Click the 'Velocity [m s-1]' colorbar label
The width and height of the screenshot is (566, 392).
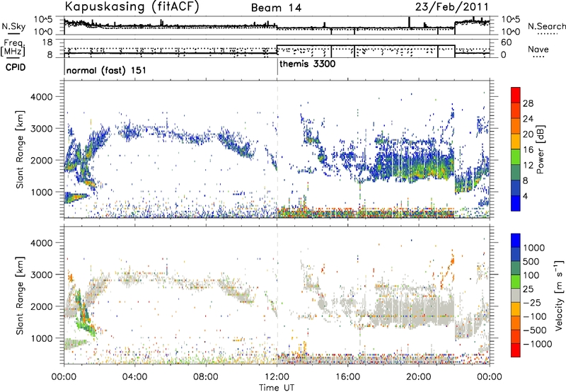click(x=559, y=295)
